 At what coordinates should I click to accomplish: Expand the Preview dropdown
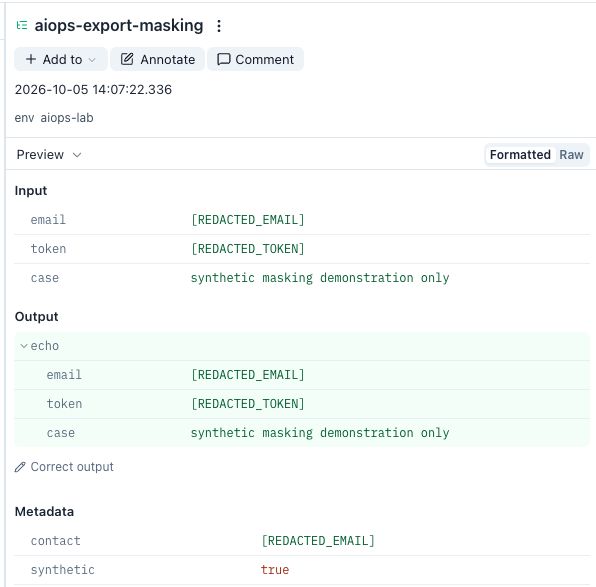pyautogui.click(x=49, y=155)
